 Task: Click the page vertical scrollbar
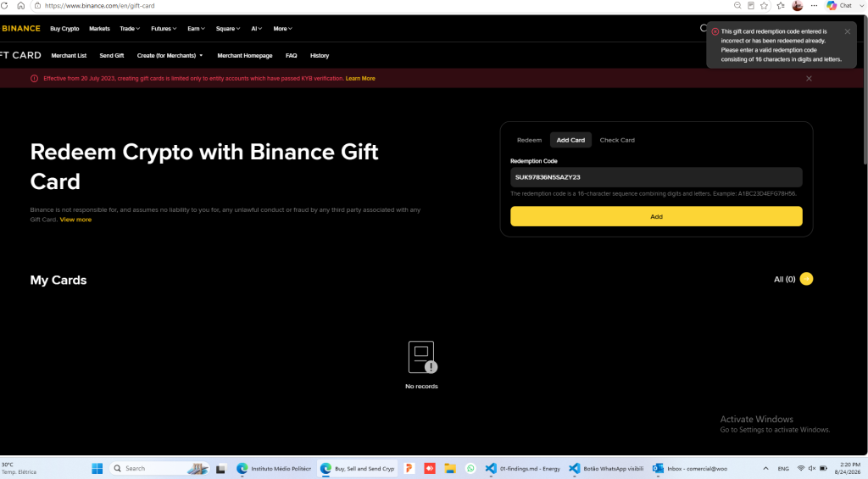[865, 92]
